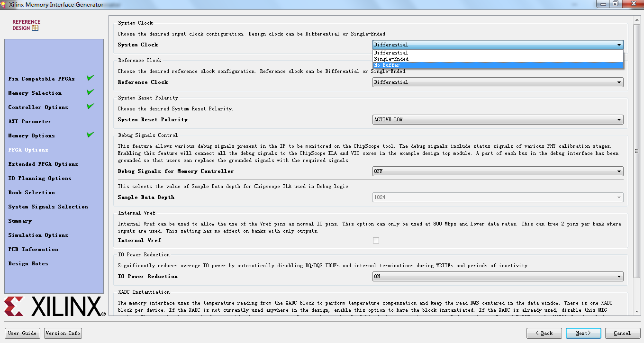
Task: Go to PCB Information step
Action: (33, 249)
